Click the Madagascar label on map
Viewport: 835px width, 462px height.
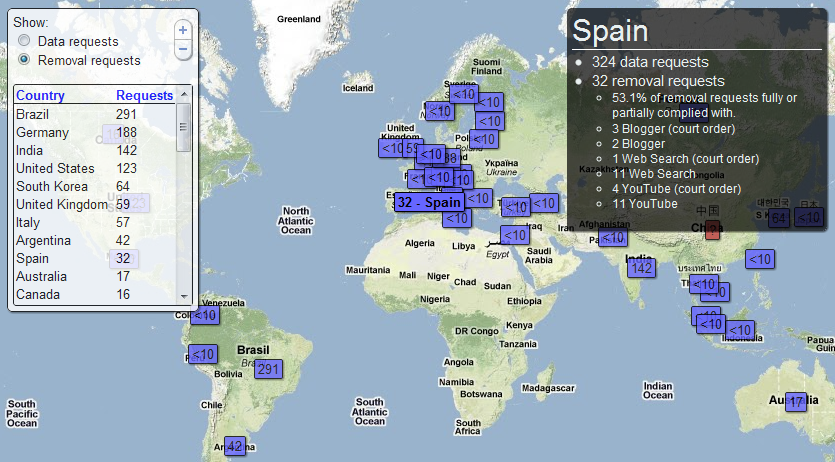(548, 389)
